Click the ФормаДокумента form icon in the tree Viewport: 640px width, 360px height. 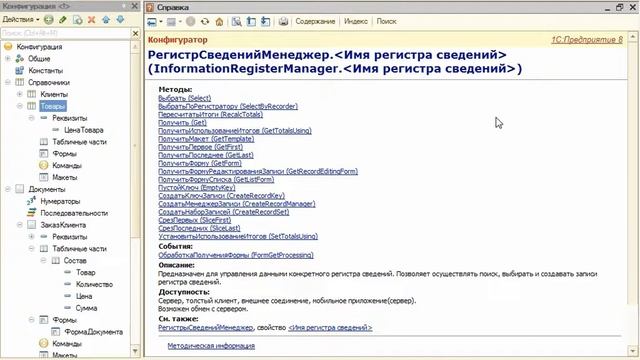(56, 332)
